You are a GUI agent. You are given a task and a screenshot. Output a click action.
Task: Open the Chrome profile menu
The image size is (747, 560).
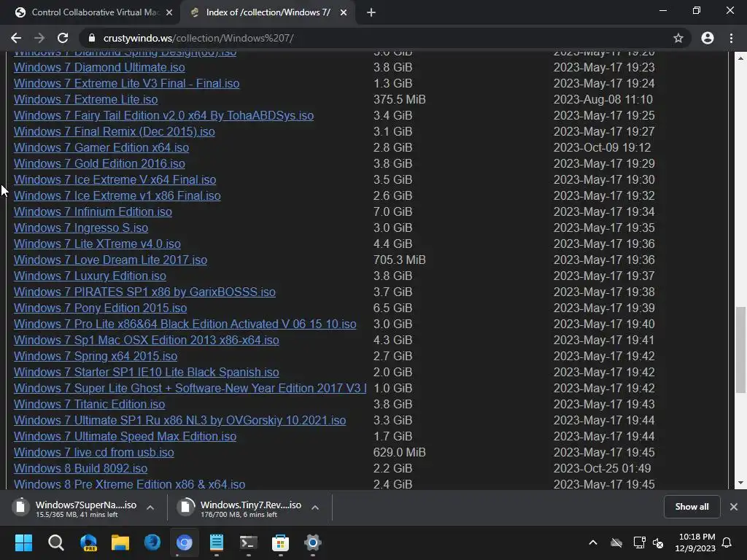708,38
